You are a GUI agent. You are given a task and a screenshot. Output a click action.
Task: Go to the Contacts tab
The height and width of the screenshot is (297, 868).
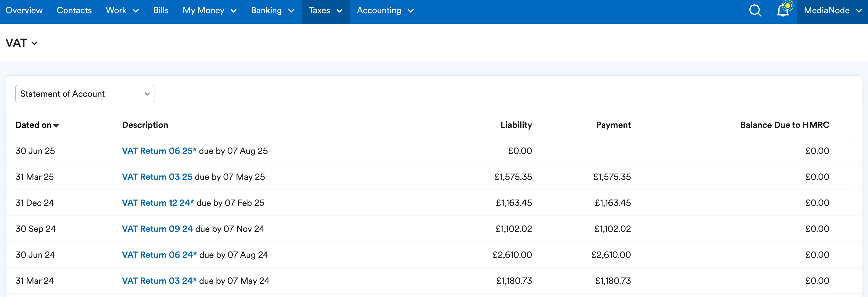[74, 11]
